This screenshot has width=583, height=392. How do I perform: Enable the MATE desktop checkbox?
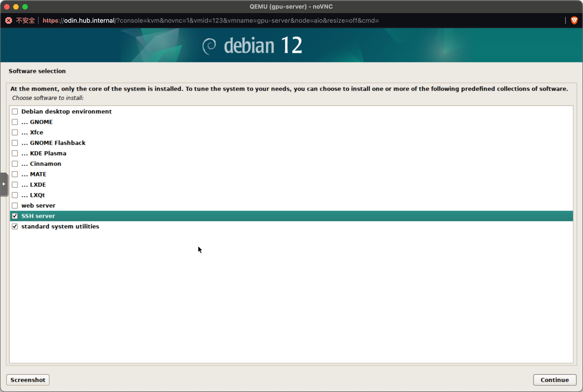coord(15,174)
